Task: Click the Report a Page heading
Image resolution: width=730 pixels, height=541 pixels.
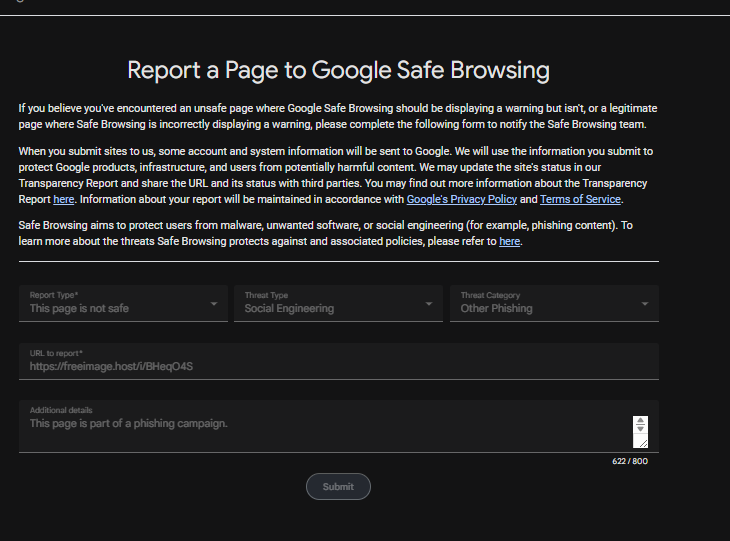Action: click(338, 70)
